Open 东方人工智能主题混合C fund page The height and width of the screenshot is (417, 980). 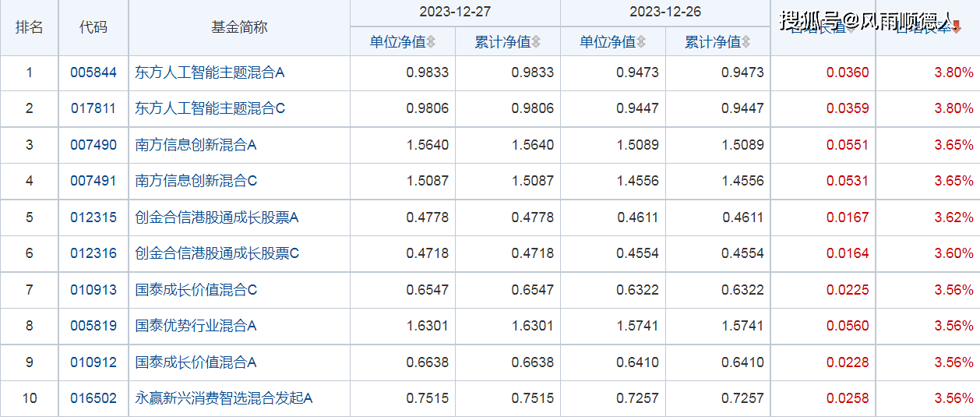[210, 108]
